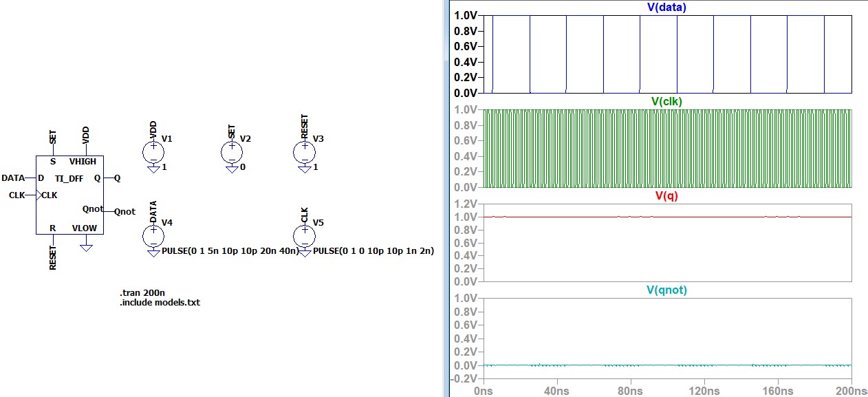Click the V5 CLK pulse source symbol

point(304,236)
